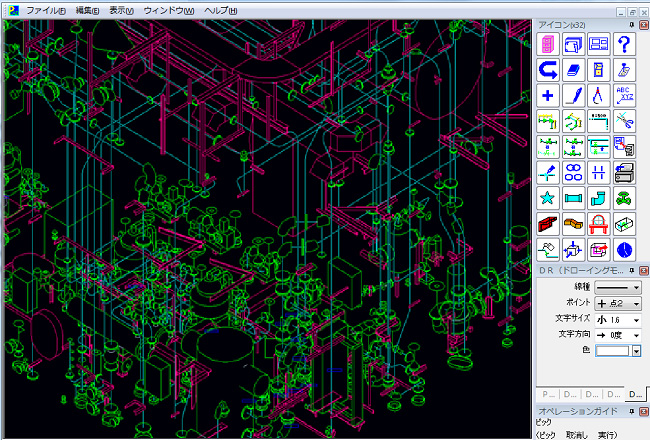Viewport: 650px width, 440px height.
Task: Click the blue and yellow floppy disk icon
Action: (x=599, y=70)
